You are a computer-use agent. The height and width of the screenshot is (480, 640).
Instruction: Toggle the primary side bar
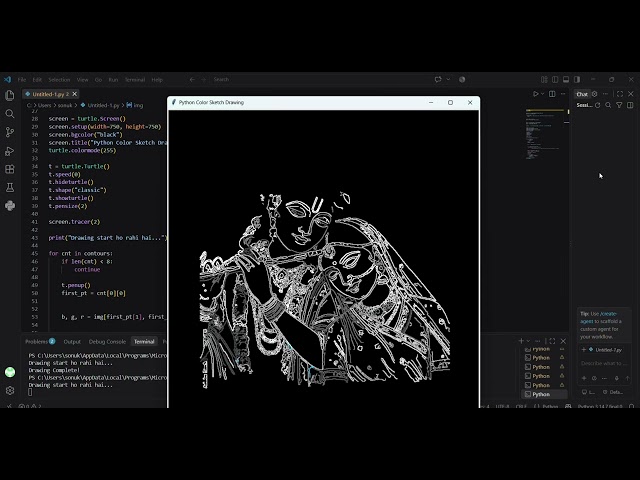pos(555,80)
